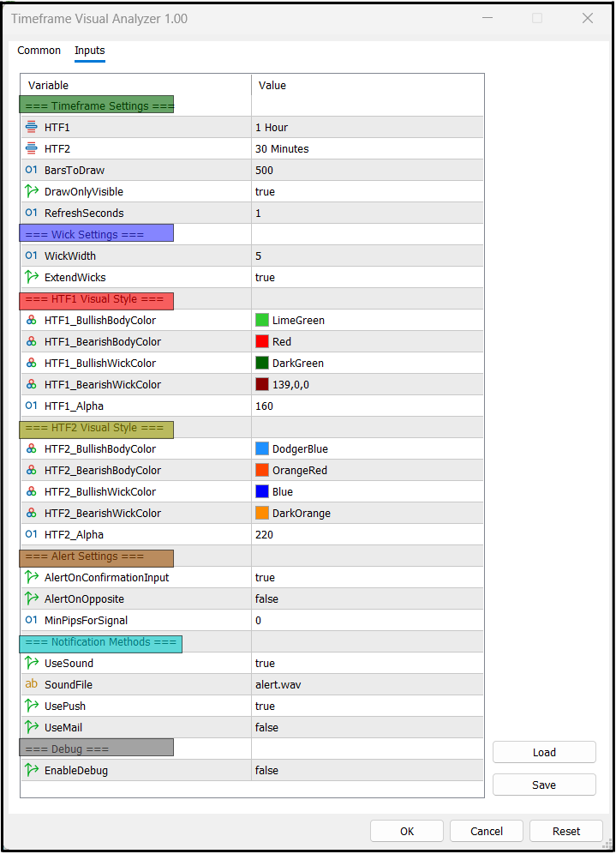616x854 pixels.
Task: Toggle the UseMail false value
Action: (367, 727)
